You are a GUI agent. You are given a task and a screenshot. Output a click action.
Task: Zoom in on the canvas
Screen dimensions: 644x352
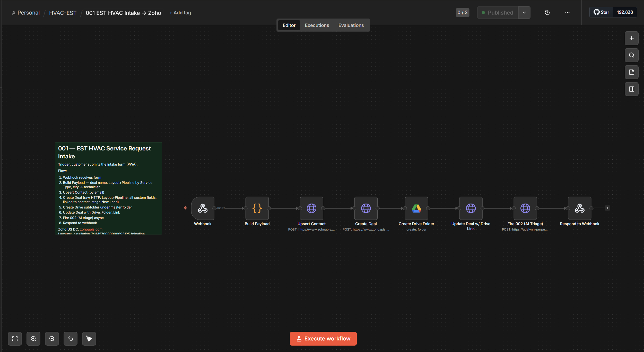coord(33,338)
